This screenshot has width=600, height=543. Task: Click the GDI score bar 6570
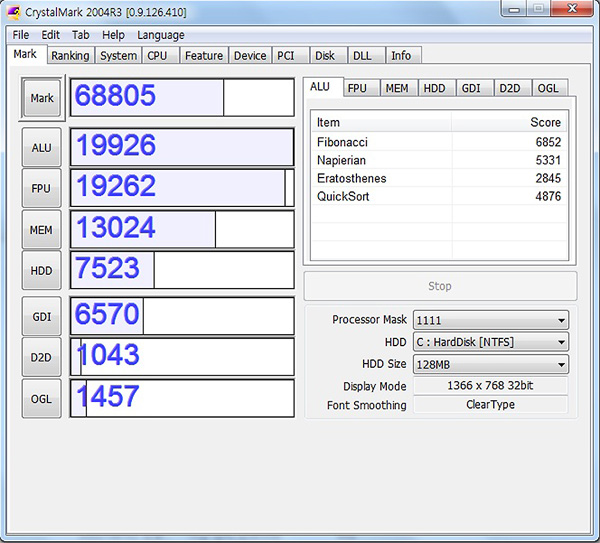click(182, 316)
